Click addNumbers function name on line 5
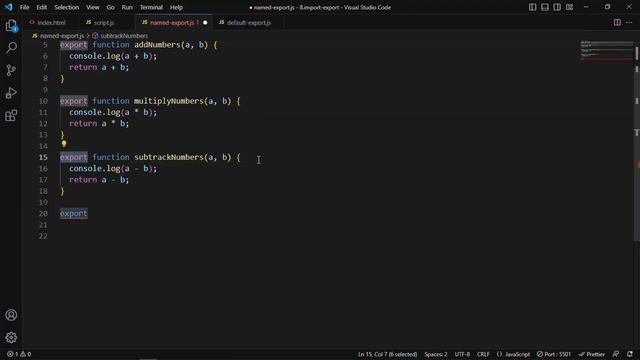The width and height of the screenshot is (640, 360). point(157,44)
